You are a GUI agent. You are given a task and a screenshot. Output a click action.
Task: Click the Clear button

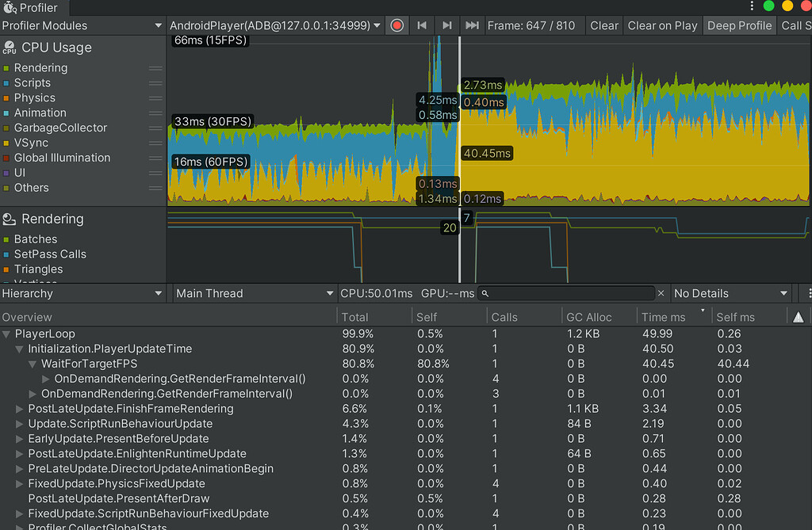pyautogui.click(x=604, y=25)
